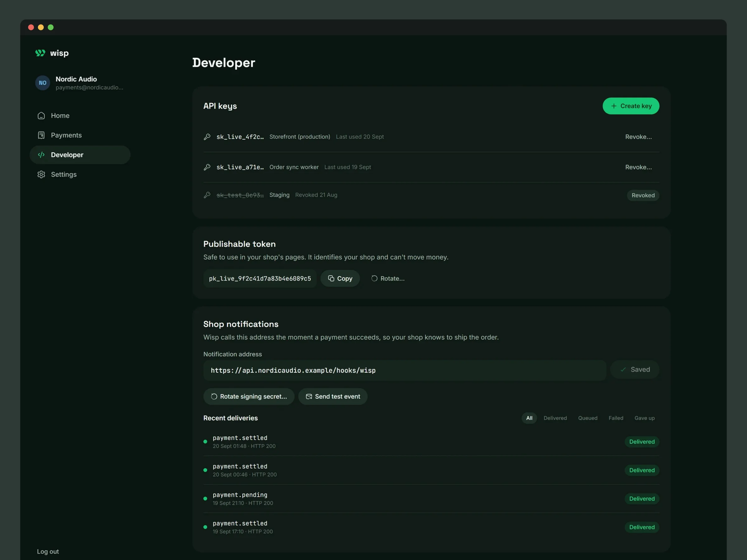Click the Developer code brackets icon
This screenshot has width=747, height=560.
point(41,155)
